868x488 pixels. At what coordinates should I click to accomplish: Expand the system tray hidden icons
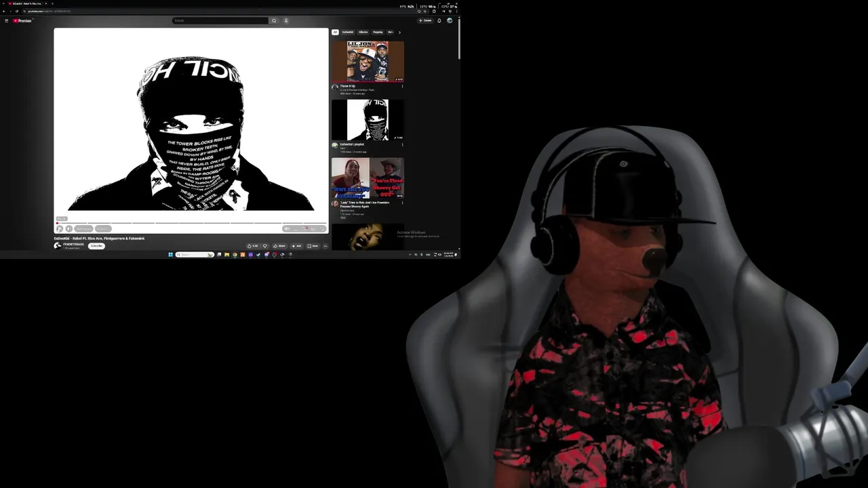pos(410,254)
